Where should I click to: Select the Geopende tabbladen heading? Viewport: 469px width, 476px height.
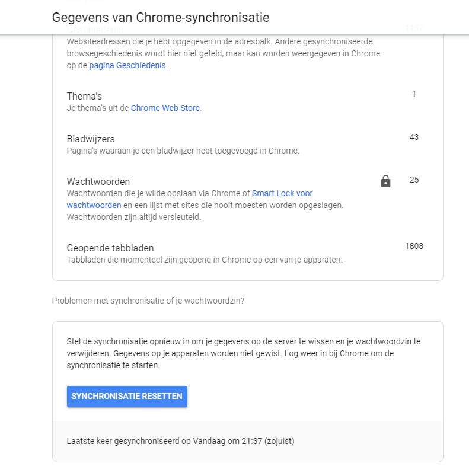coord(110,248)
